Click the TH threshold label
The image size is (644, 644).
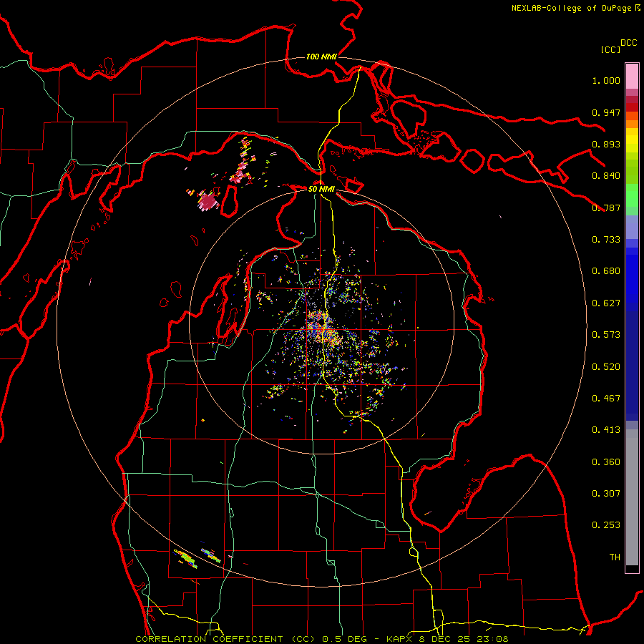(615, 557)
